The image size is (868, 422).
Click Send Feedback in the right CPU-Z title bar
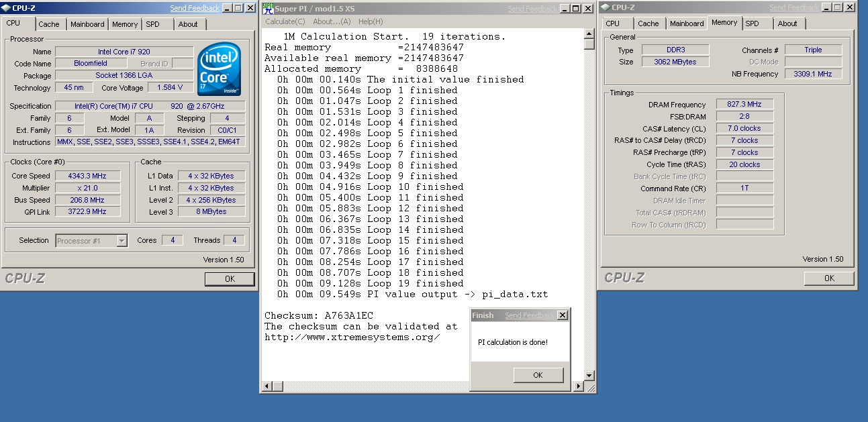[x=794, y=7]
